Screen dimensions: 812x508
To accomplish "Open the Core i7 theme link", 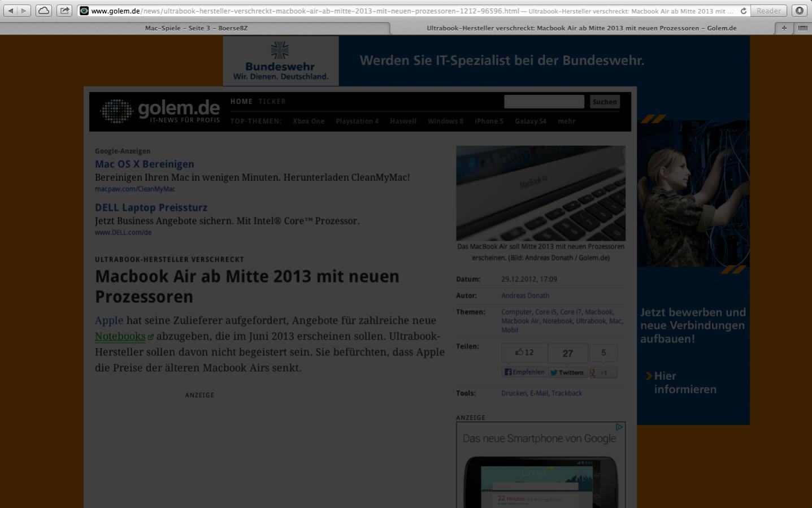I will [x=571, y=312].
